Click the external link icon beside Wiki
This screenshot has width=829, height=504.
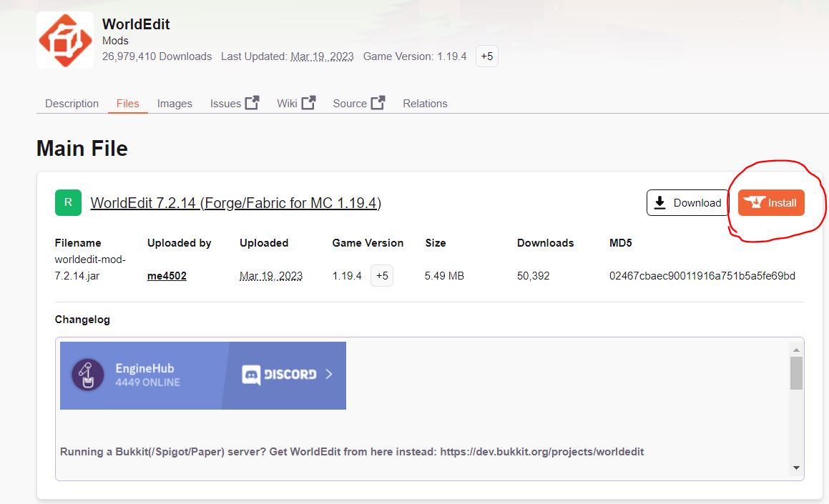click(x=309, y=102)
